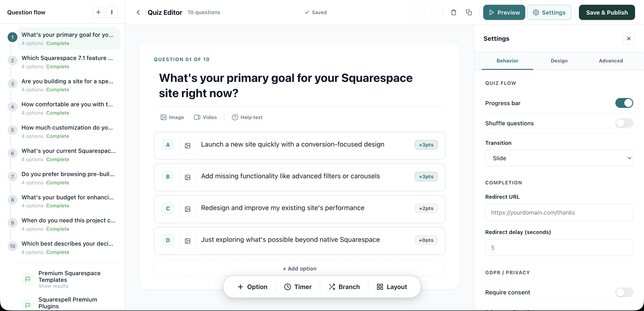Click the undo icon in the top toolbar
Viewport: 644px width, 311px height.
click(x=417, y=12)
